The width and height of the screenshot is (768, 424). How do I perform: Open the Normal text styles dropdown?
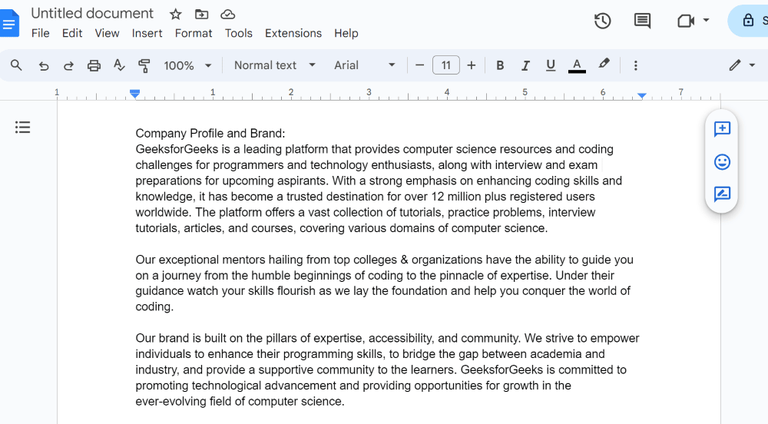[x=274, y=65]
